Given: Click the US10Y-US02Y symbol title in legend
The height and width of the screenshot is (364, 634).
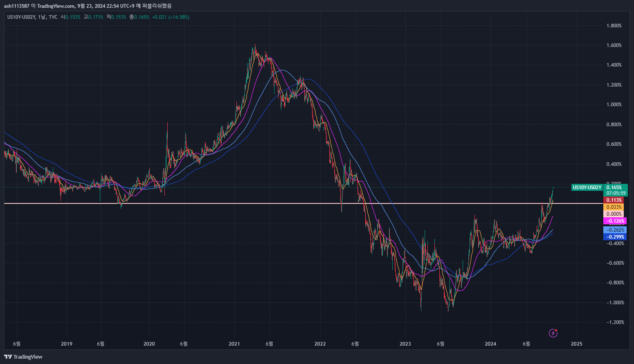Looking at the screenshot, I should click(x=21, y=17).
